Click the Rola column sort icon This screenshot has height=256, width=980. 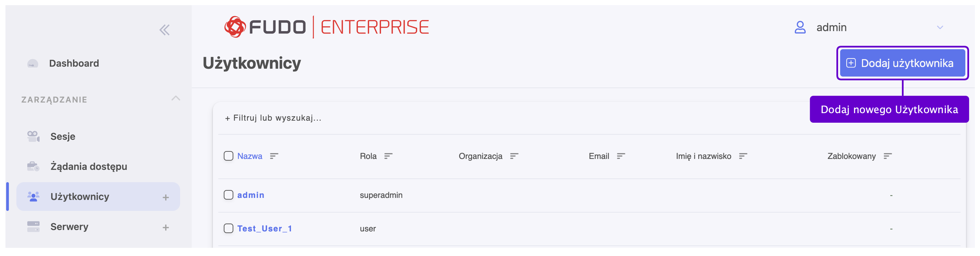[388, 156]
